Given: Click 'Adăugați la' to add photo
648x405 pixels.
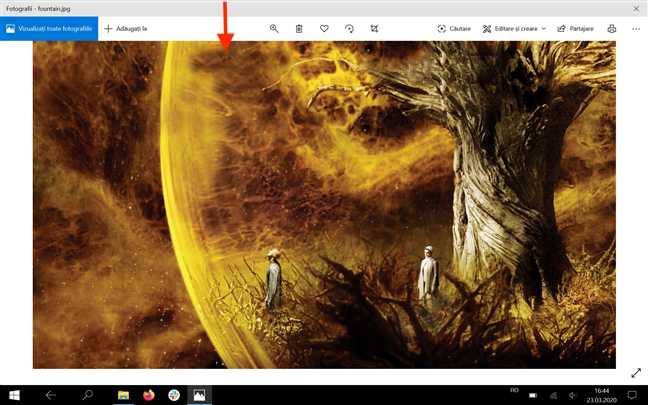Looking at the screenshot, I should tap(126, 29).
